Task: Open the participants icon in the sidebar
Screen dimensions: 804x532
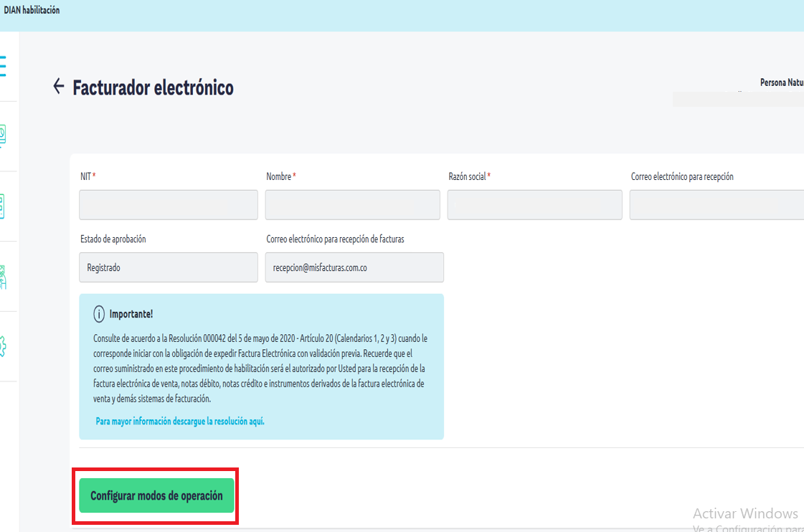Action: pos(3,277)
